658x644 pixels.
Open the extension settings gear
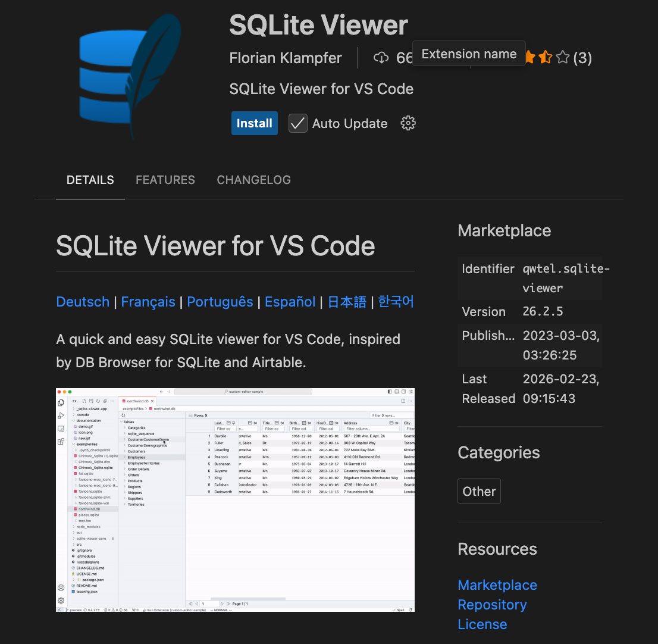(x=408, y=123)
